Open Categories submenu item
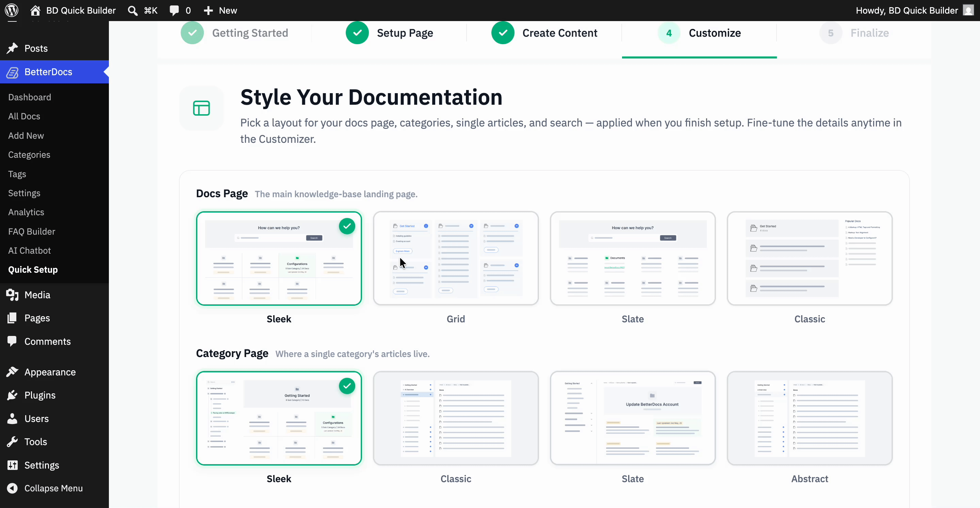The image size is (980, 508). pos(29,155)
